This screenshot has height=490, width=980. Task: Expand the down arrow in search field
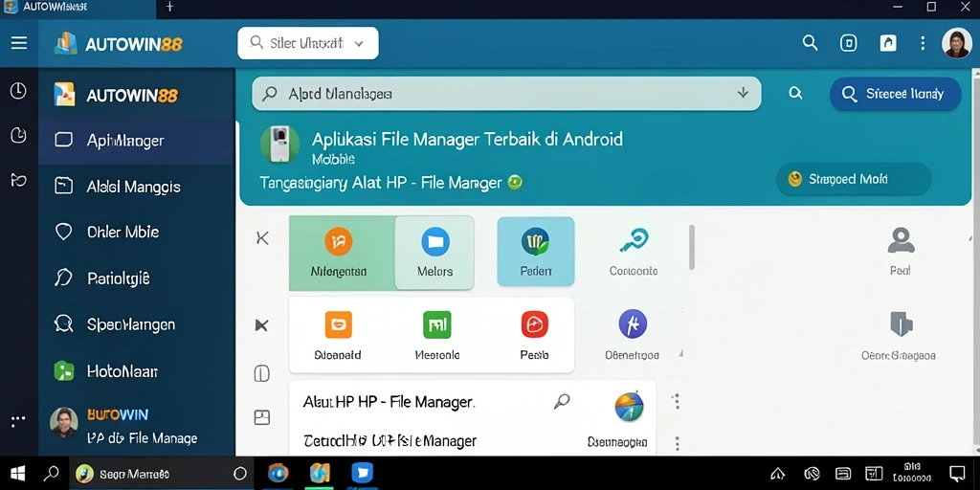tap(743, 93)
